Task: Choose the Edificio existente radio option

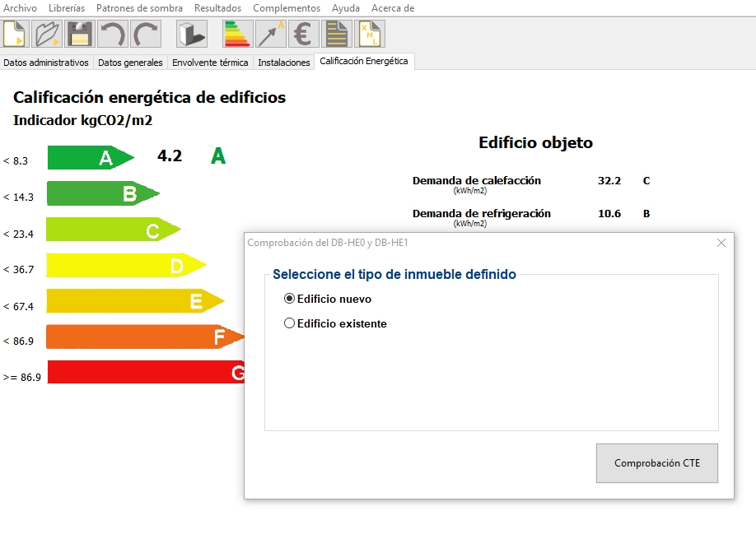Action: click(x=290, y=323)
